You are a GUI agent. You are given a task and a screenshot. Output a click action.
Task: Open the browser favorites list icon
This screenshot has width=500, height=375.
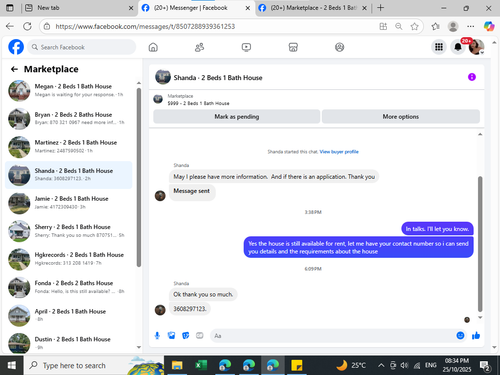[x=435, y=26]
